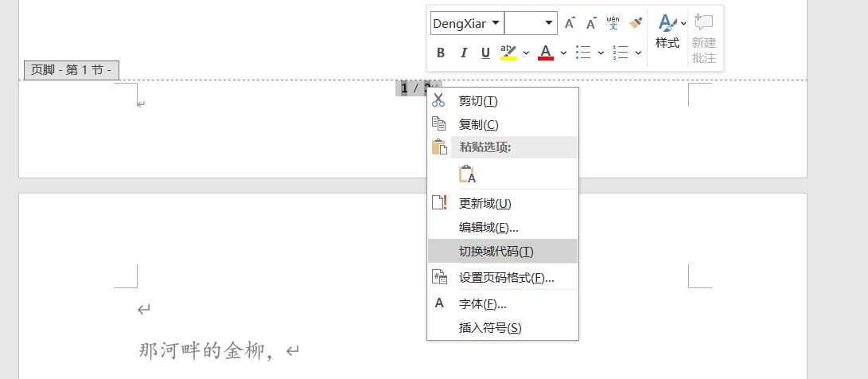Viewport: 868px width, 379px height.
Task: Click the increase font size icon
Action: pos(570,23)
